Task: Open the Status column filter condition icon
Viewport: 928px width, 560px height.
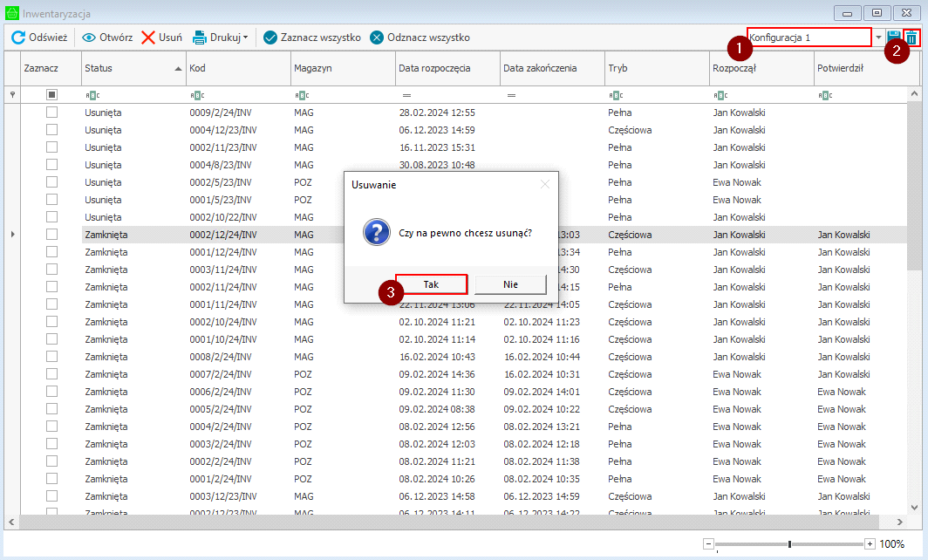Action: [92, 95]
